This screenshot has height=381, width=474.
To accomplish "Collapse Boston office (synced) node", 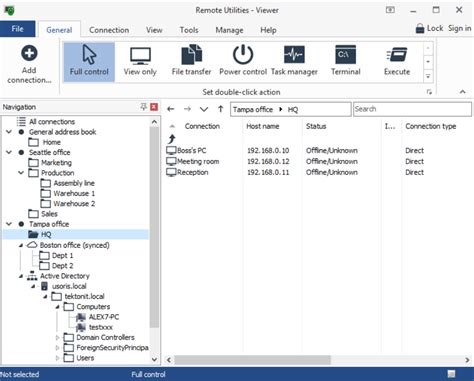I will (x=21, y=245).
